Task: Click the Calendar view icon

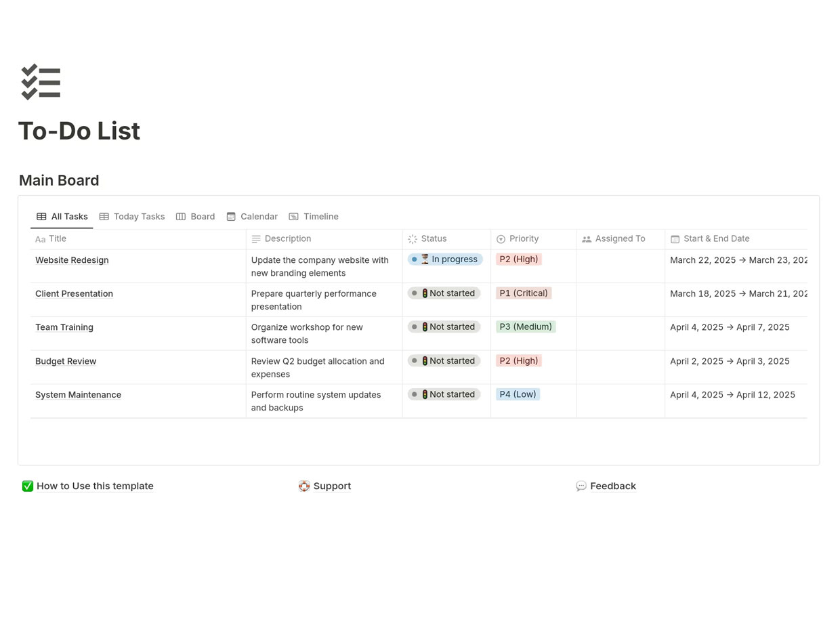Action: tap(230, 216)
